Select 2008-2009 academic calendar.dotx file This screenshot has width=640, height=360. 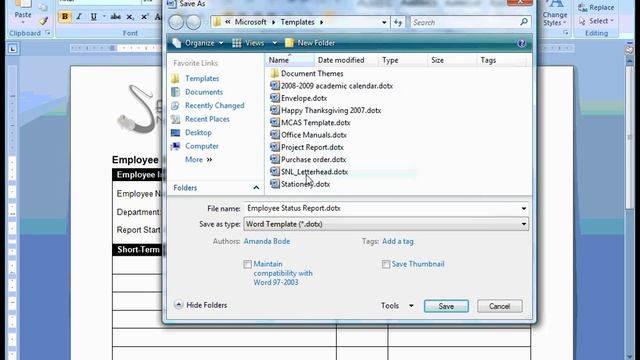tap(331, 86)
